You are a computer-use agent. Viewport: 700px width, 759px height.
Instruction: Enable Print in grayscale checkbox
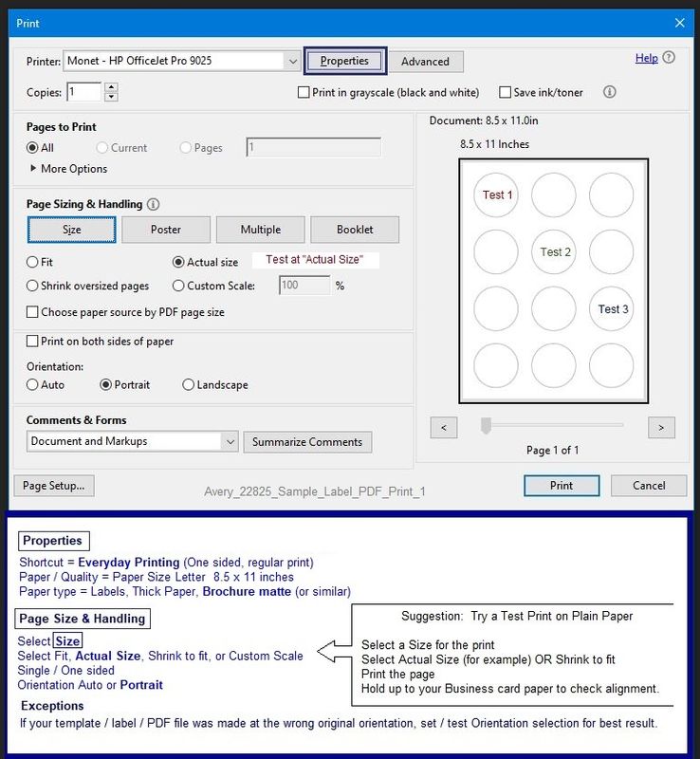[304, 92]
